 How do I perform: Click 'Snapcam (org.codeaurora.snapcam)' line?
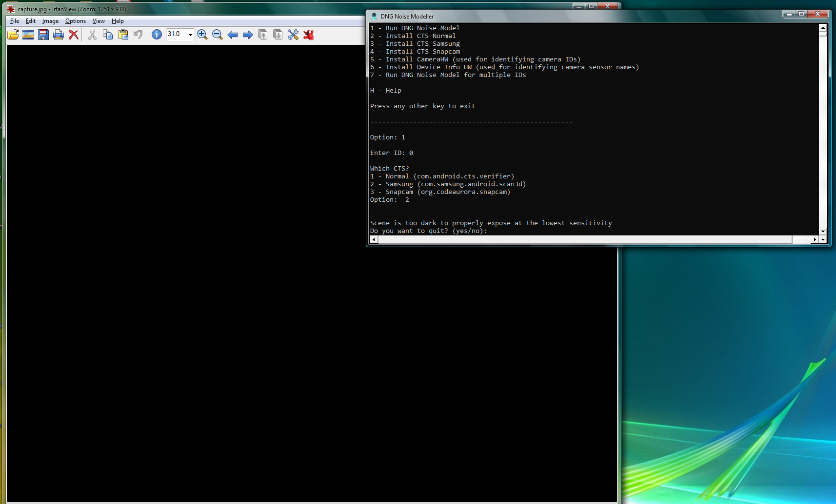[440, 192]
